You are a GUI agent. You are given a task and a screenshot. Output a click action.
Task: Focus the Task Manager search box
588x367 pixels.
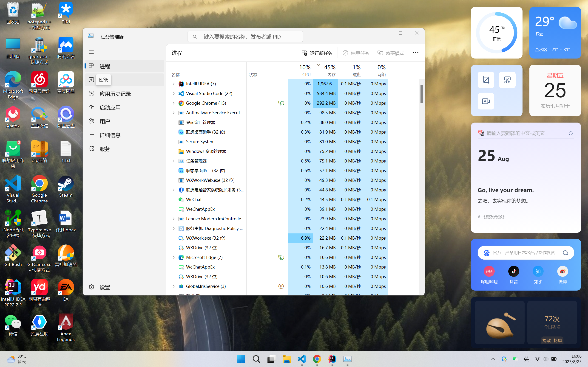pyautogui.click(x=245, y=37)
